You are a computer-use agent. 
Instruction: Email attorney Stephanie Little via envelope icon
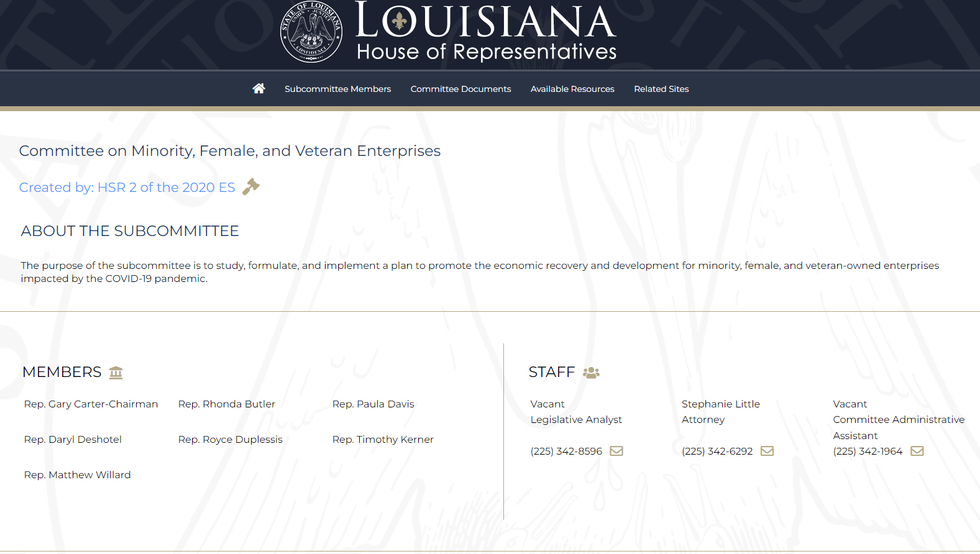(x=767, y=451)
